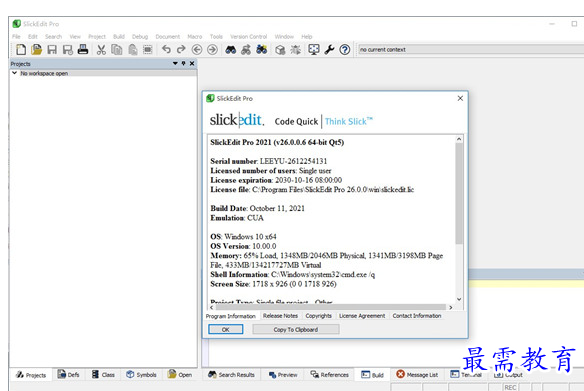
Task: Click the binoculars-with-arrow find next icon
Action: tap(246, 49)
